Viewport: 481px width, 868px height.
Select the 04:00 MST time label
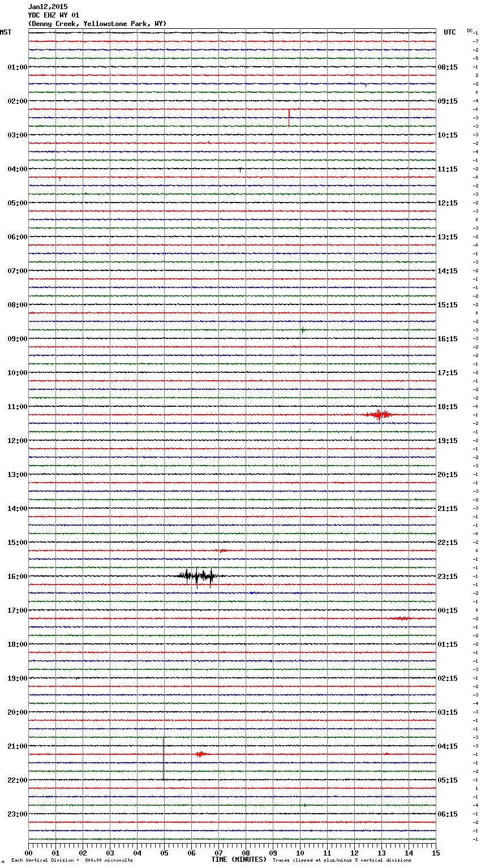[17, 169]
